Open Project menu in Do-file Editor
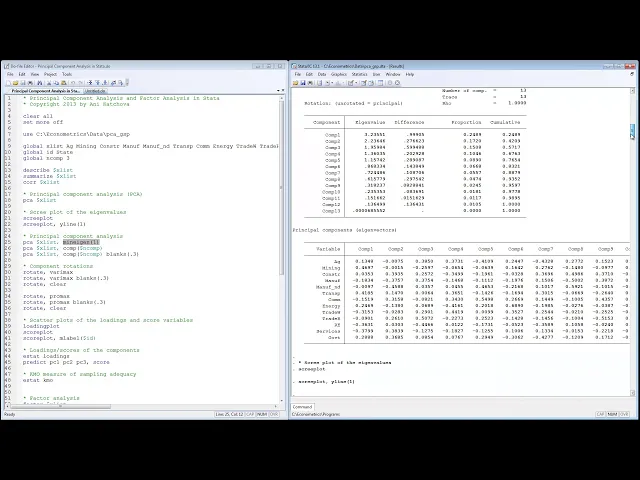The width and height of the screenshot is (640, 480). tap(50, 74)
